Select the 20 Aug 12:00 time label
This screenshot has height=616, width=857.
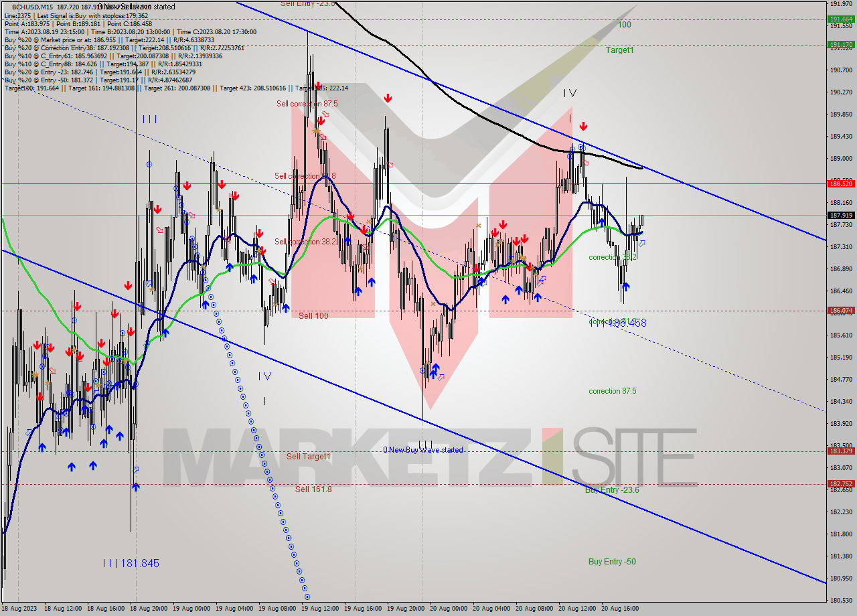[x=576, y=609]
